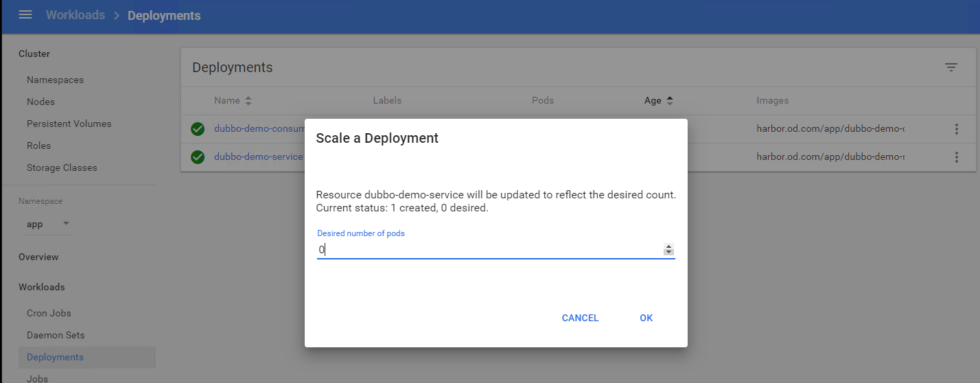Open actions menu for dubbo-demo-consumer row
Viewport: 980px width, 383px height.
click(x=956, y=129)
